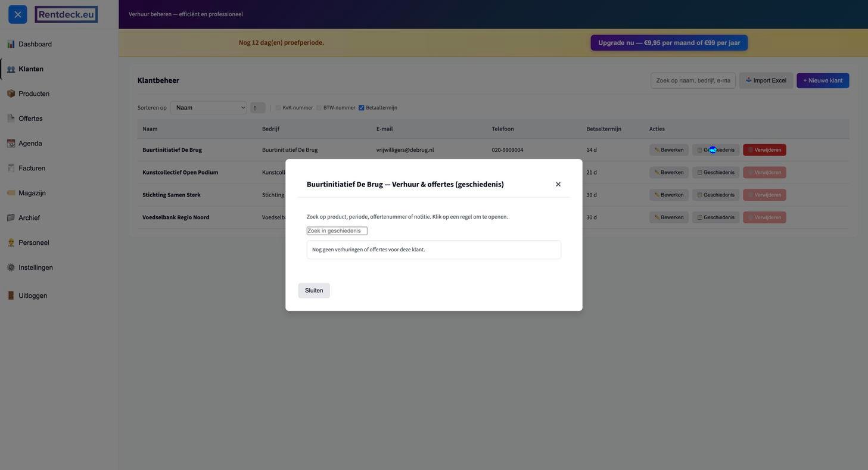Screen dimensions: 868x470
Task: Close the geschiedenis dialog with the X
Action: pos(558,185)
